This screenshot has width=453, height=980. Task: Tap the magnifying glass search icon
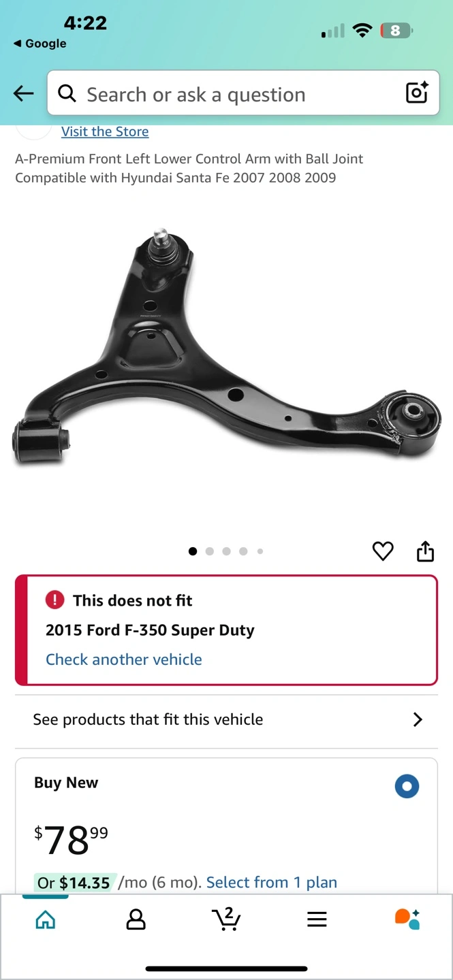[67, 93]
